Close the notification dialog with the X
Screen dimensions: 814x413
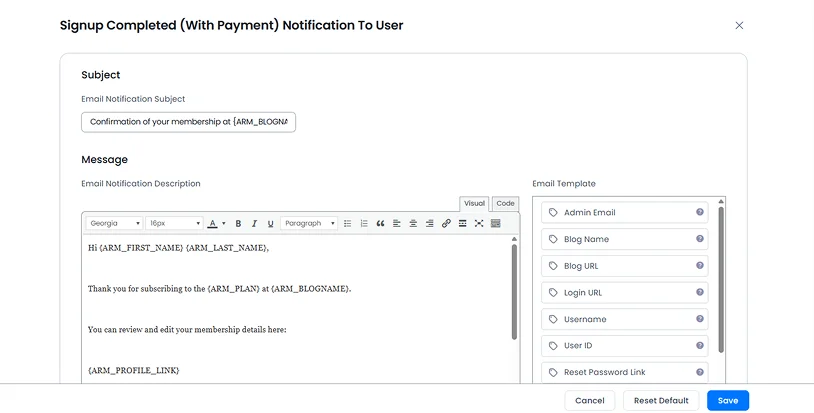(x=739, y=25)
